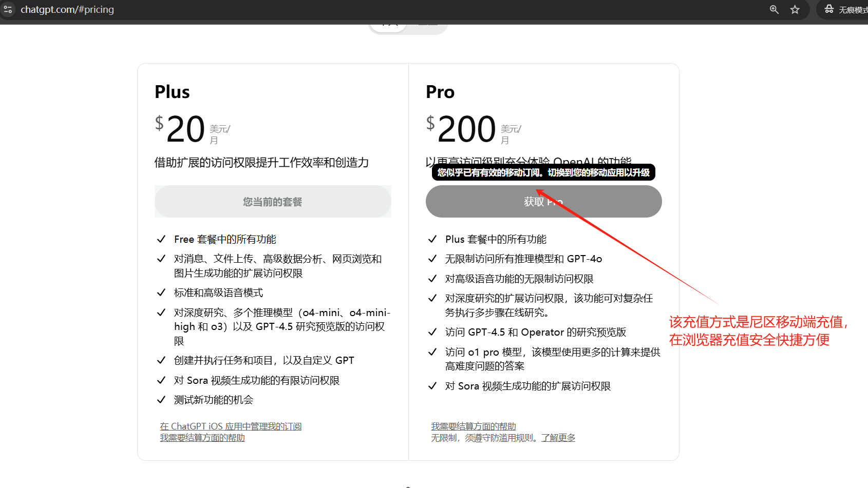Click the checkmark beside Plus 套餐中的所有功能
Viewport: 868px width, 488px height.
[432, 239]
